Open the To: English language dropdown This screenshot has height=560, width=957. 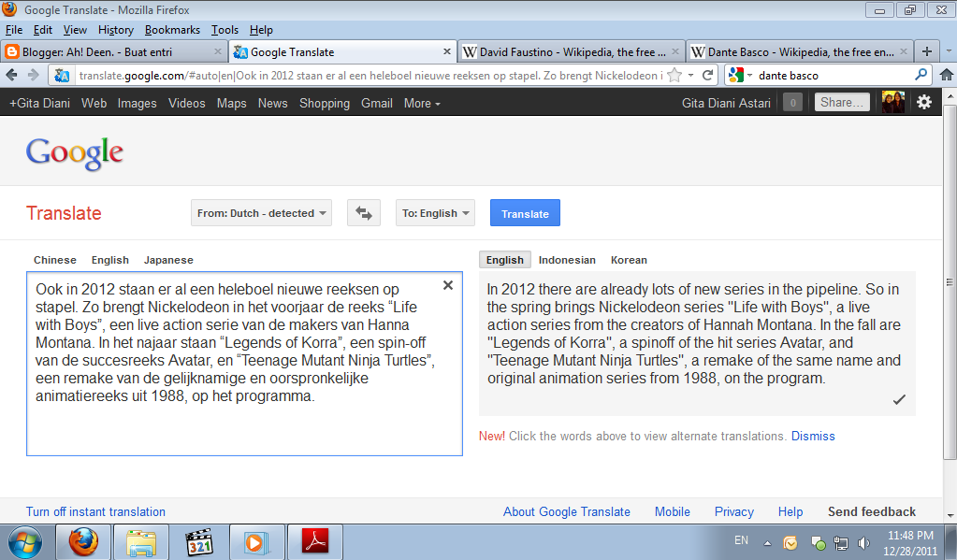435,212
